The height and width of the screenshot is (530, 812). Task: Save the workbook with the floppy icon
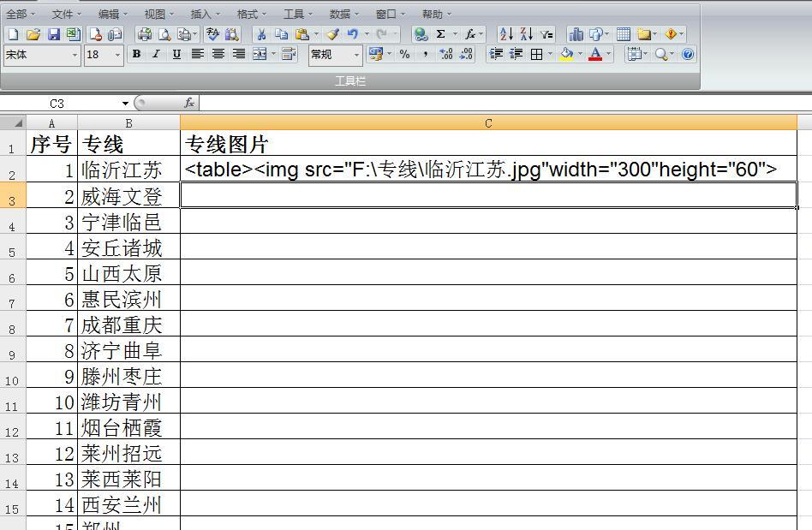53,34
